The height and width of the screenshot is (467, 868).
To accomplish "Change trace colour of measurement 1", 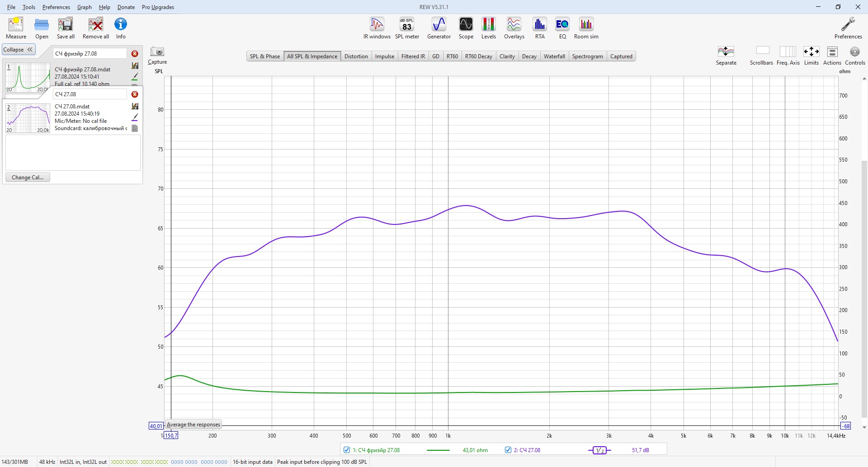I will 135,77.
